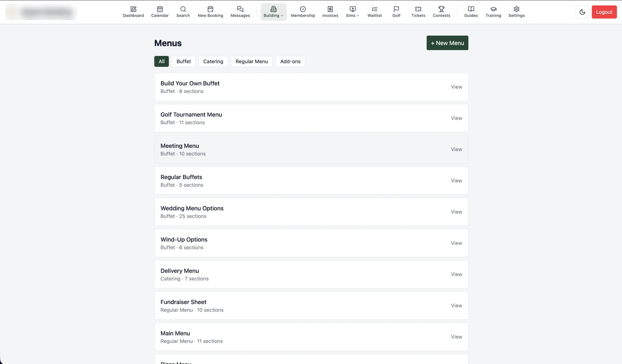Select the All filter tab

[x=161, y=61]
